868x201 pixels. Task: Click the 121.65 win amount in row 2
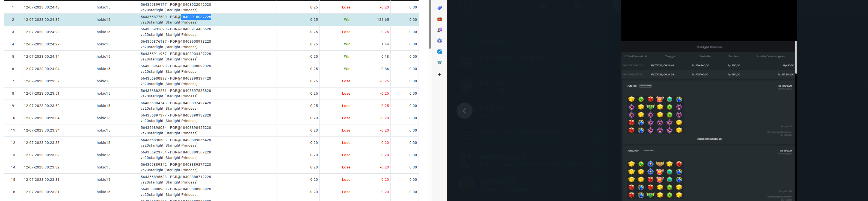pos(383,20)
